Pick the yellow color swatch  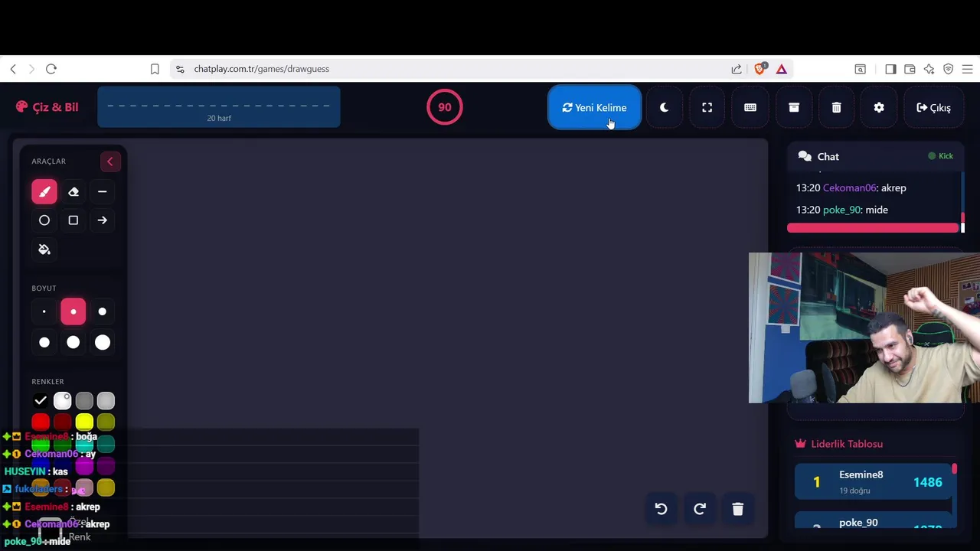pyautogui.click(x=84, y=422)
